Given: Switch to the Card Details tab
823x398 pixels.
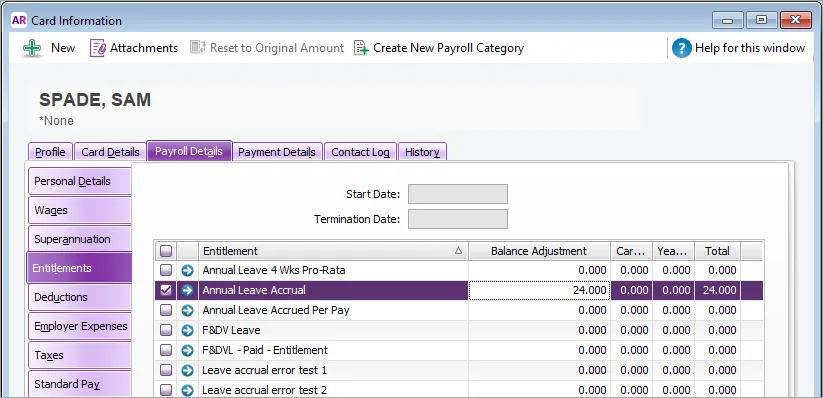Looking at the screenshot, I should tap(110, 152).
